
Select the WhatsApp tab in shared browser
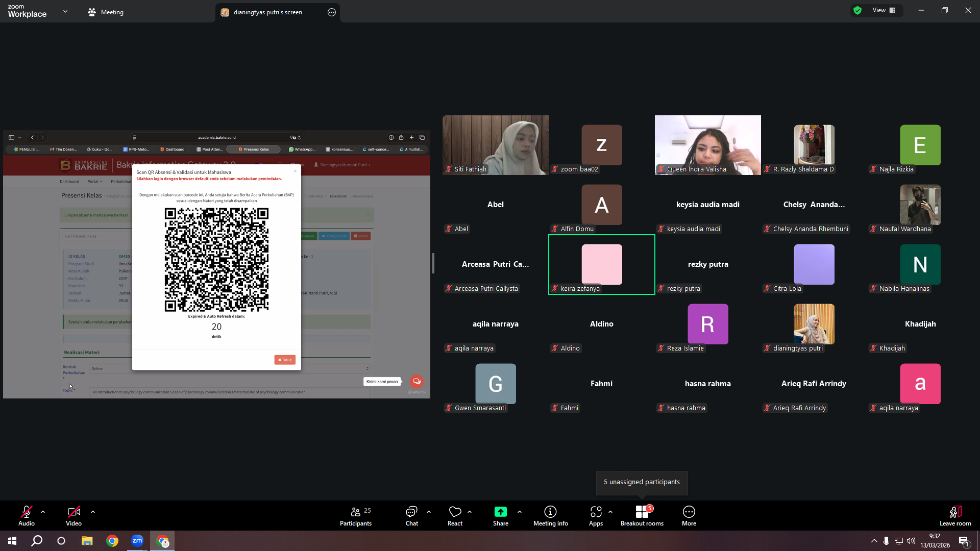click(302, 149)
